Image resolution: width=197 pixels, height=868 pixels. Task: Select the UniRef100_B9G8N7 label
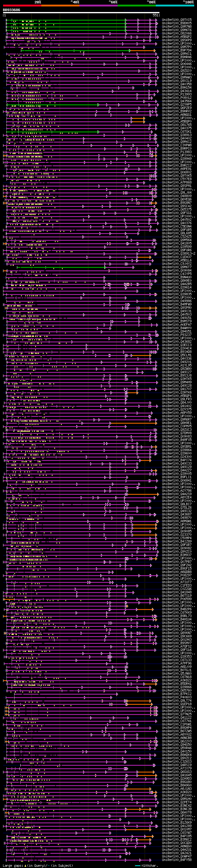pos(176,203)
